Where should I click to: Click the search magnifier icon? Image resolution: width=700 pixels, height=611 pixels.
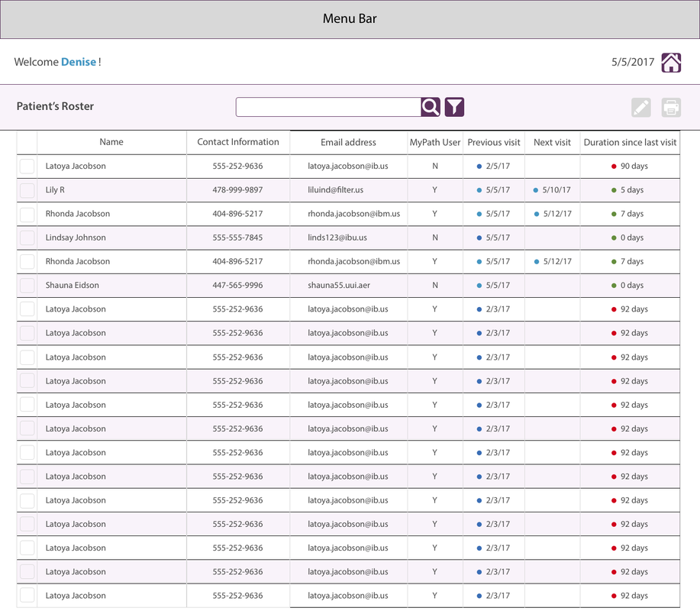click(431, 108)
